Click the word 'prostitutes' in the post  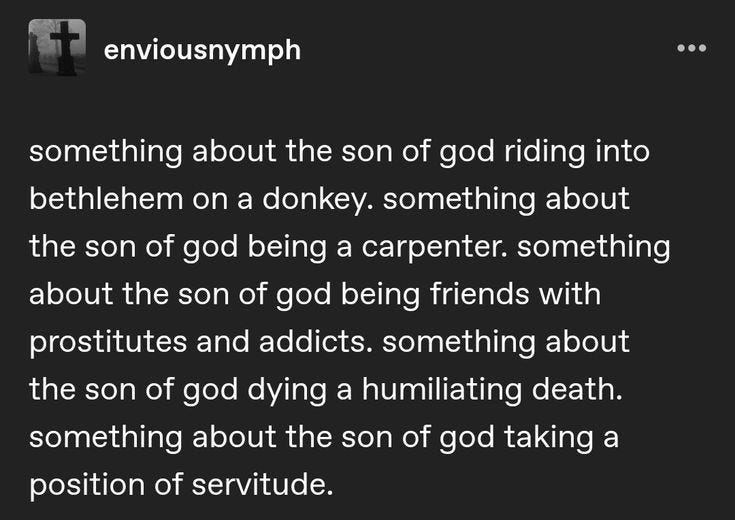[108, 342]
